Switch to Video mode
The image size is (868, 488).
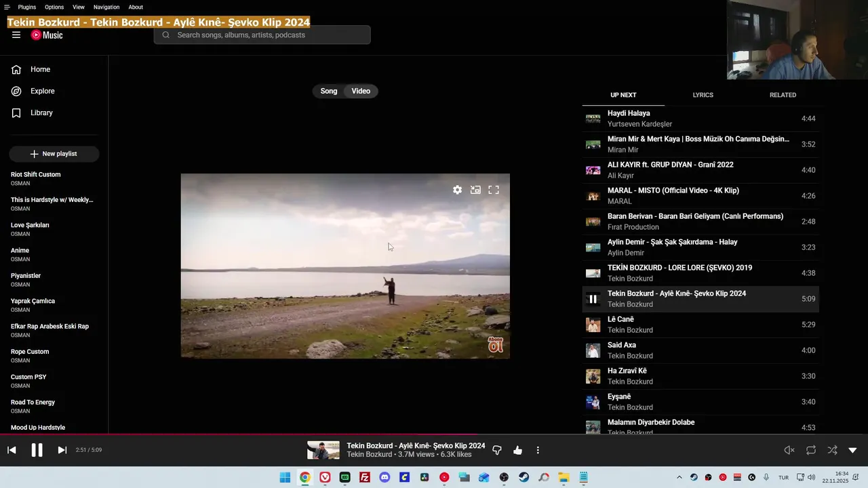(x=361, y=91)
